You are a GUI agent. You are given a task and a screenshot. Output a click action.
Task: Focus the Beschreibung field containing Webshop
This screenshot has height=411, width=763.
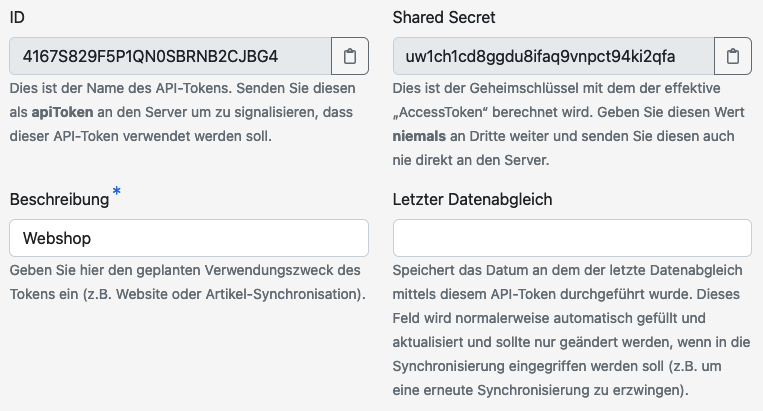coord(189,238)
